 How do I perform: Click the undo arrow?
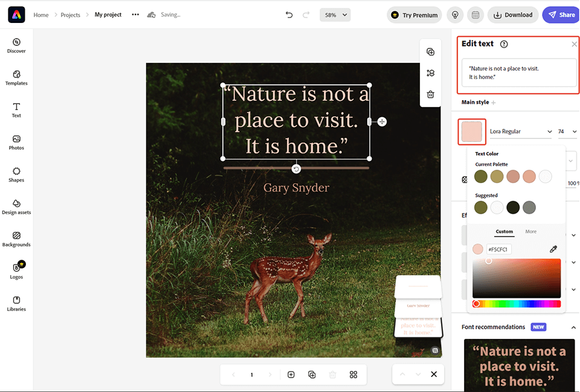click(x=289, y=14)
